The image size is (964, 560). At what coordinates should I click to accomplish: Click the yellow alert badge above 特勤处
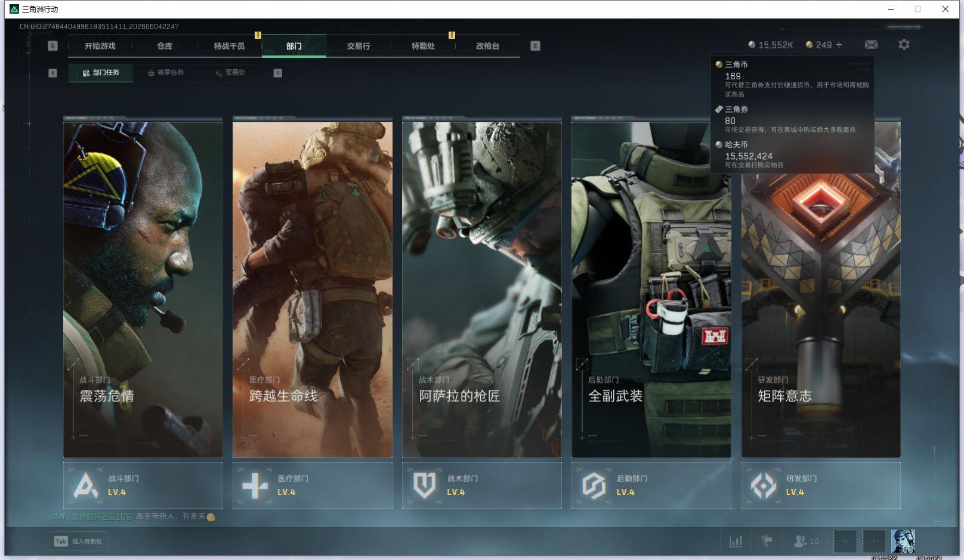452,35
